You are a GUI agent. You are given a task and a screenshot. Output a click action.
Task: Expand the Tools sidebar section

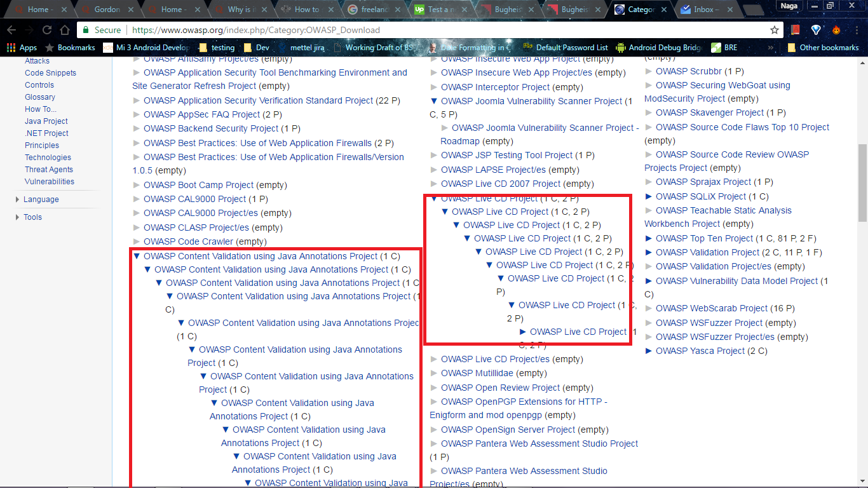pos(18,217)
